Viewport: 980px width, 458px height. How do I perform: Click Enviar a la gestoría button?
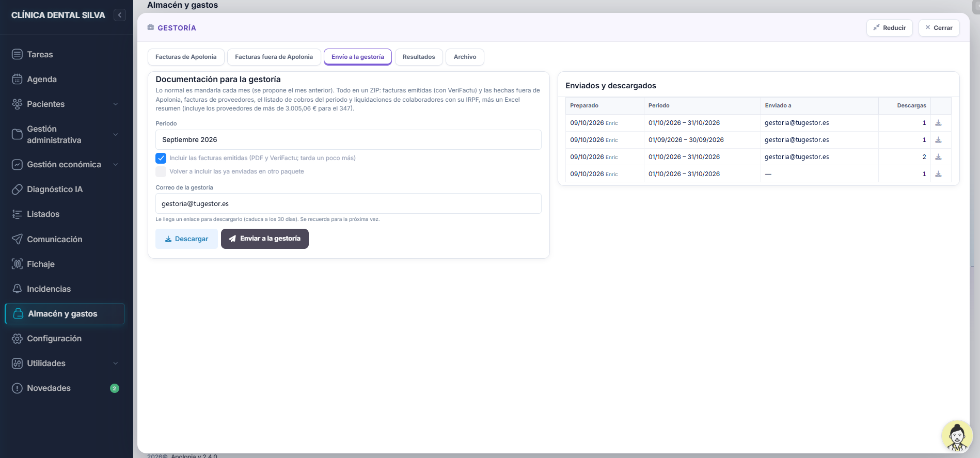[265, 239]
